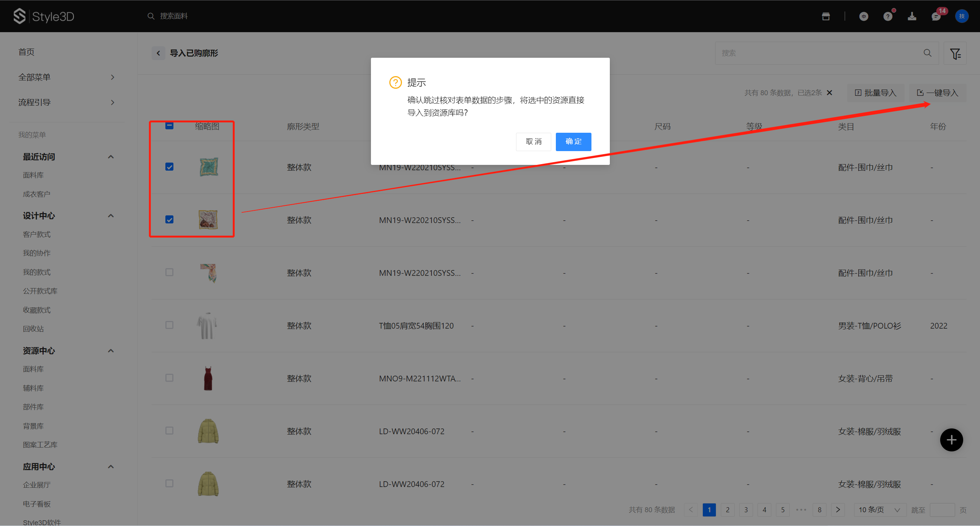Click the 取消 button in dialog

[533, 142]
